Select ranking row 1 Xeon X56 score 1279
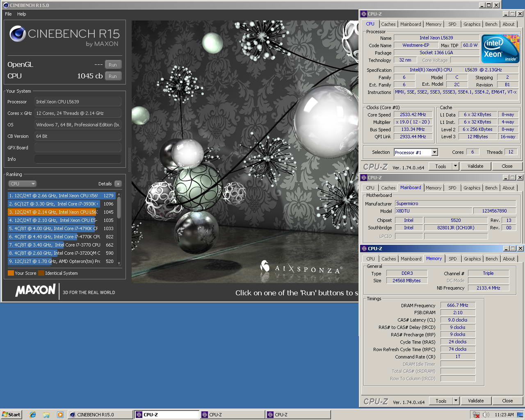 (62, 196)
